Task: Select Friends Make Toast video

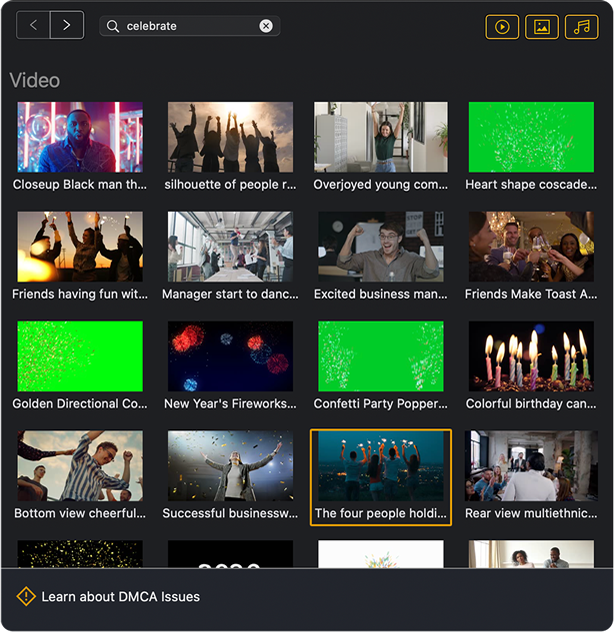Action: click(x=531, y=247)
